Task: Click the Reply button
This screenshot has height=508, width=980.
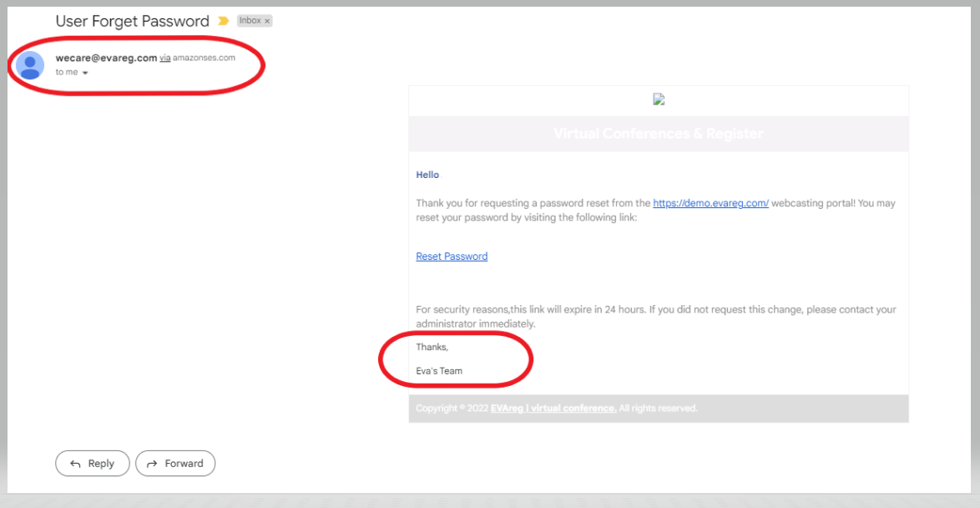Action: click(x=93, y=464)
